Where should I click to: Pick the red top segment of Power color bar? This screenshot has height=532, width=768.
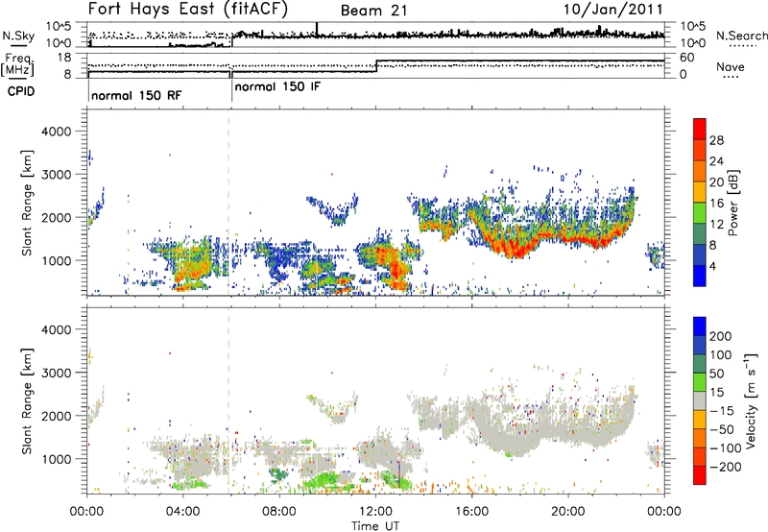pos(700,130)
